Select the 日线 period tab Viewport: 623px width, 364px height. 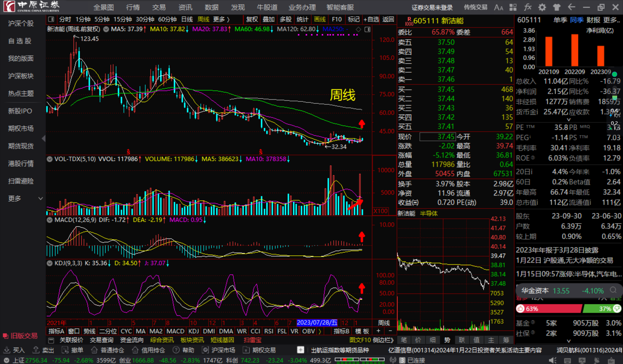click(x=187, y=19)
